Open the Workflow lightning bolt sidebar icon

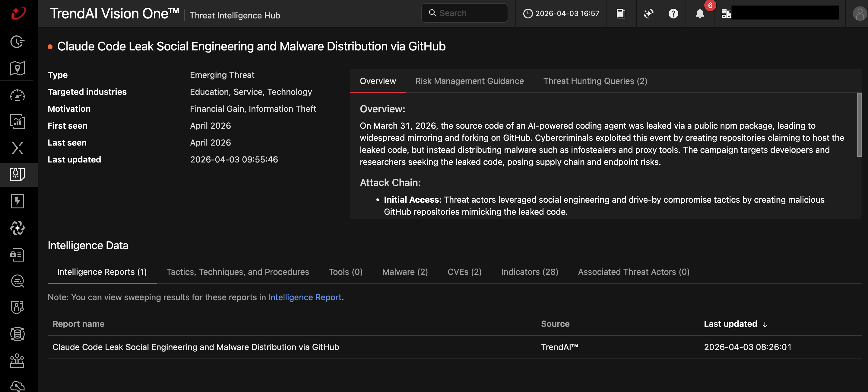(17, 201)
